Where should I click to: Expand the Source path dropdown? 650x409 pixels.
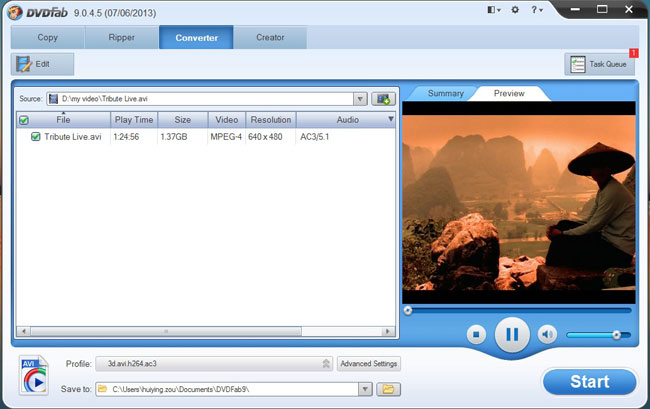360,99
